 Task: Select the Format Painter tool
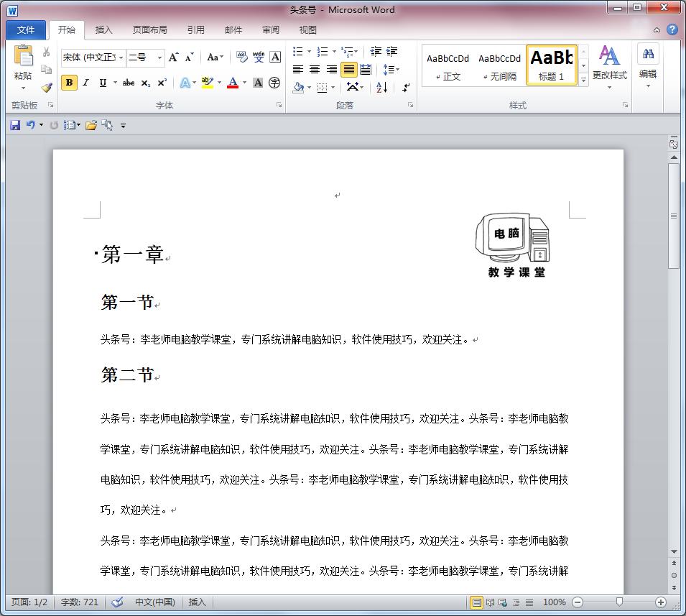46,86
